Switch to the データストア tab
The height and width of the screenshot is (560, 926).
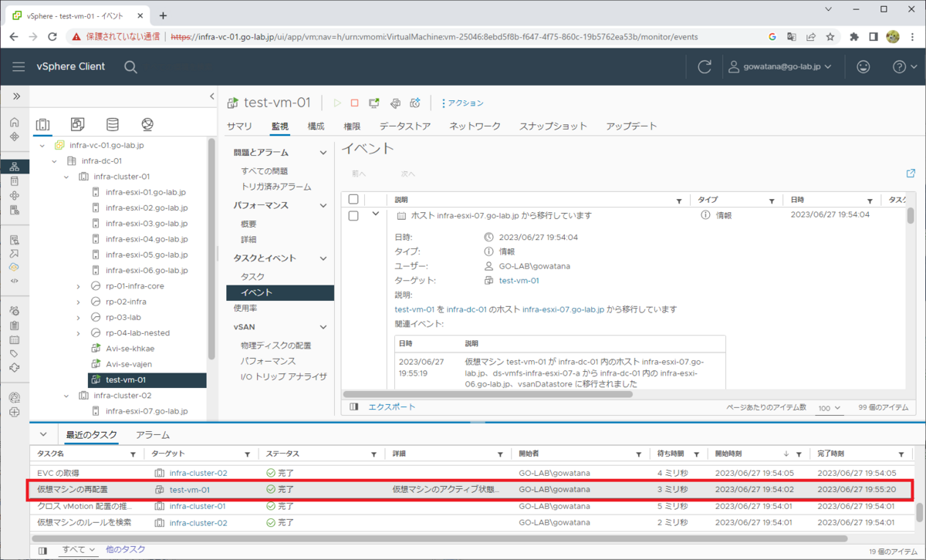tap(405, 126)
